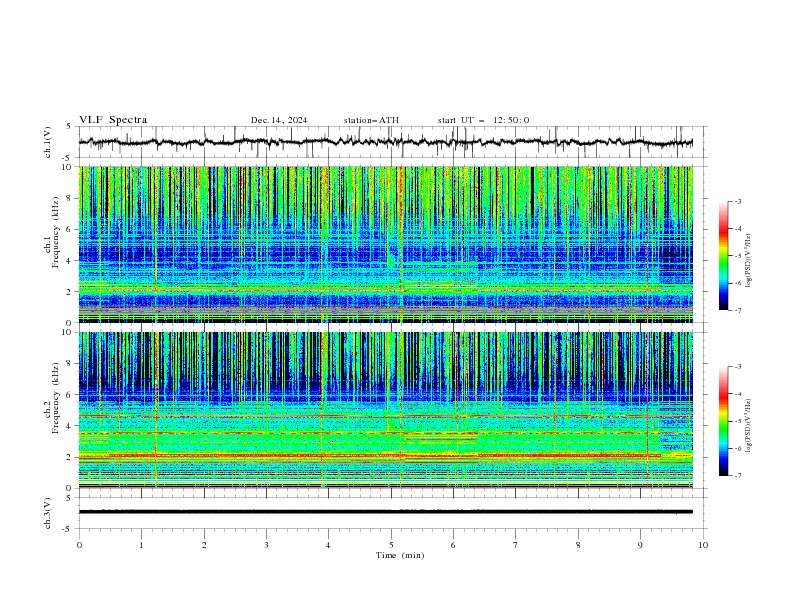Select the date text "Dec. 14, 2024"
This screenshot has width=792, height=612.
[x=279, y=120]
